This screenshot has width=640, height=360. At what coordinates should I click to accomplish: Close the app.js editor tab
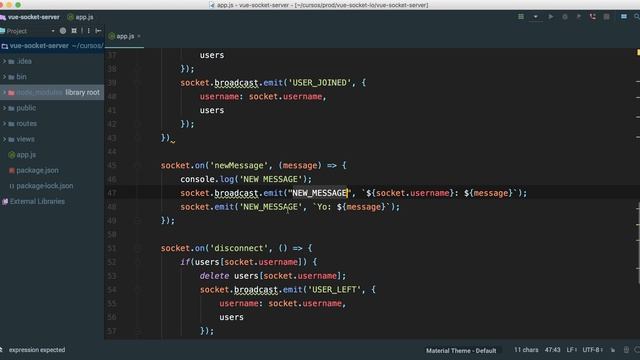point(139,36)
